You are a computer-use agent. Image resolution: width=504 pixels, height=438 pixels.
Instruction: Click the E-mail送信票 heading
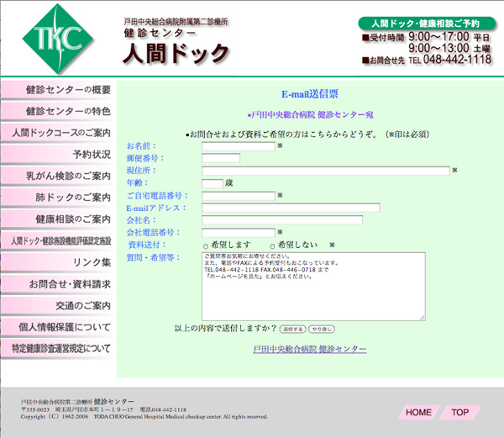point(310,94)
